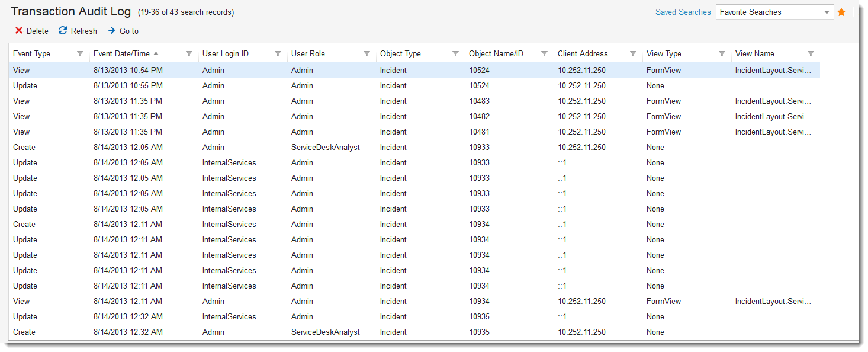Toggle sort arrow on Event Date/Time
This screenshot has height=352, width=868.
pyautogui.click(x=156, y=53)
